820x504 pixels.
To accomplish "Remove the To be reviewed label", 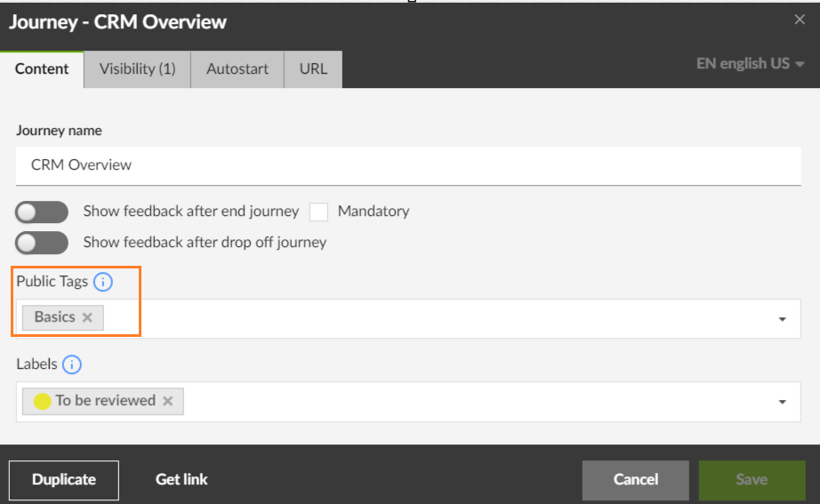I will click(167, 401).
